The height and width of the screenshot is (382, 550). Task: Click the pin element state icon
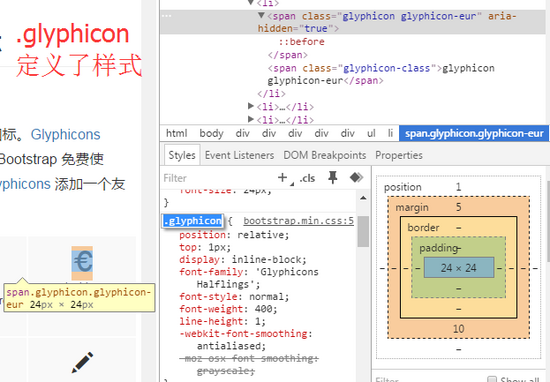[333, 177]
